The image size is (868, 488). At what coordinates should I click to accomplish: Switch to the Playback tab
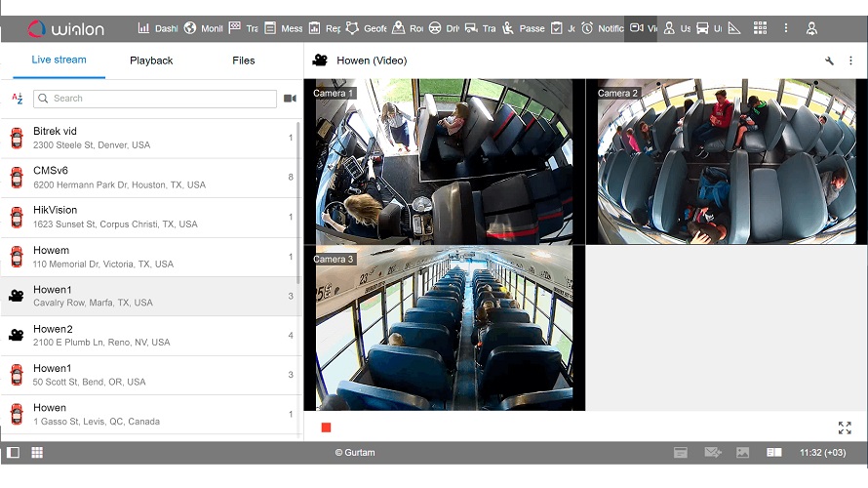(x=151, y=61)
